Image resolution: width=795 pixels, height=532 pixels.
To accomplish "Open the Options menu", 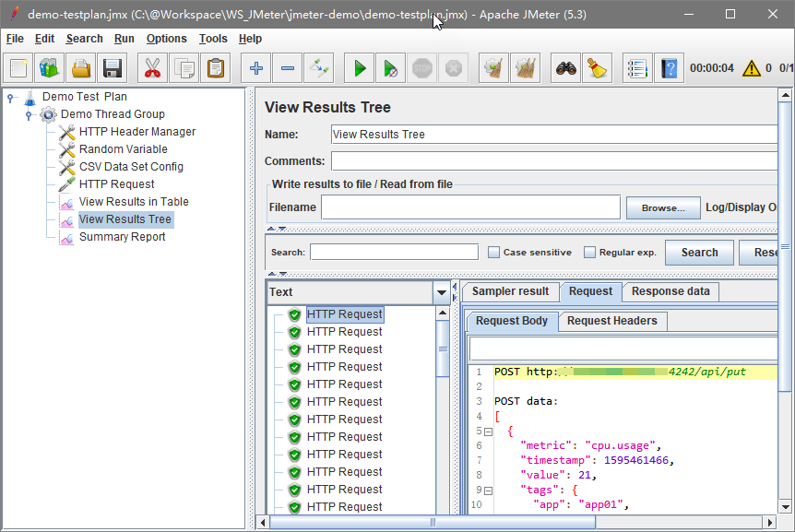I will 166,39.
